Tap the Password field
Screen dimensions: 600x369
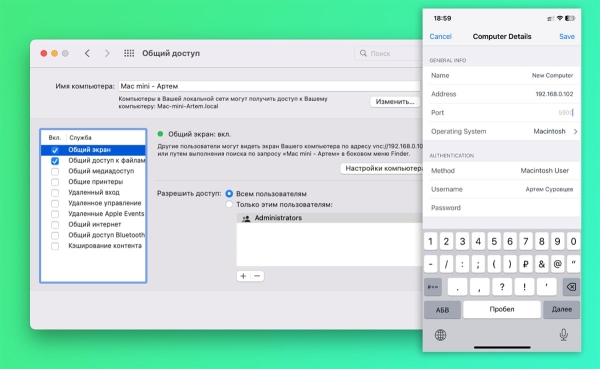tap(502, 208)
